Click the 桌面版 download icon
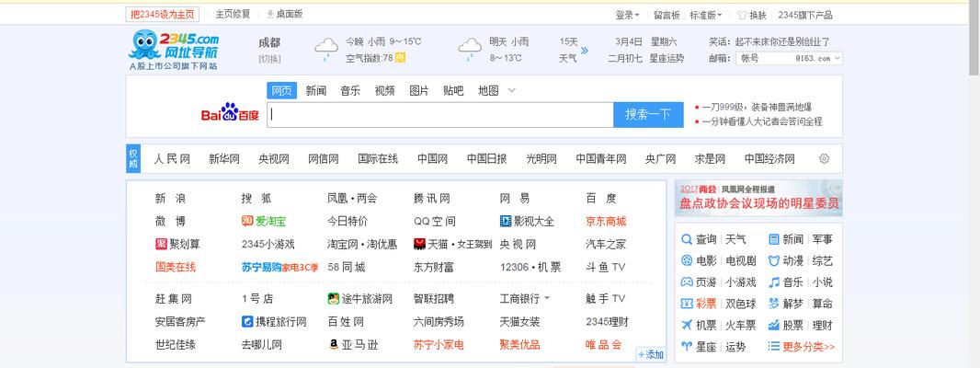Image resolution: width=980 pixels, height=368 pixels. 270,14
